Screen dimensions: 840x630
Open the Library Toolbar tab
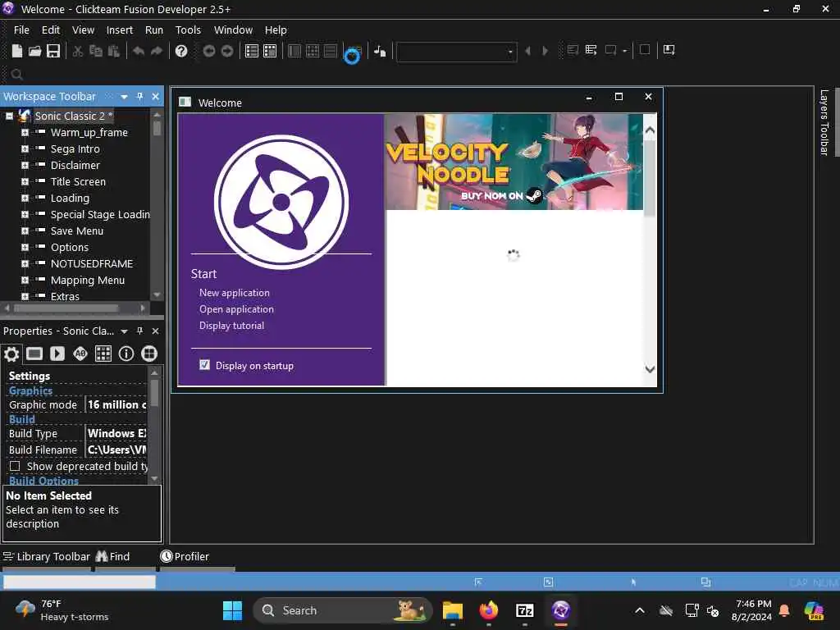point(47,557)
